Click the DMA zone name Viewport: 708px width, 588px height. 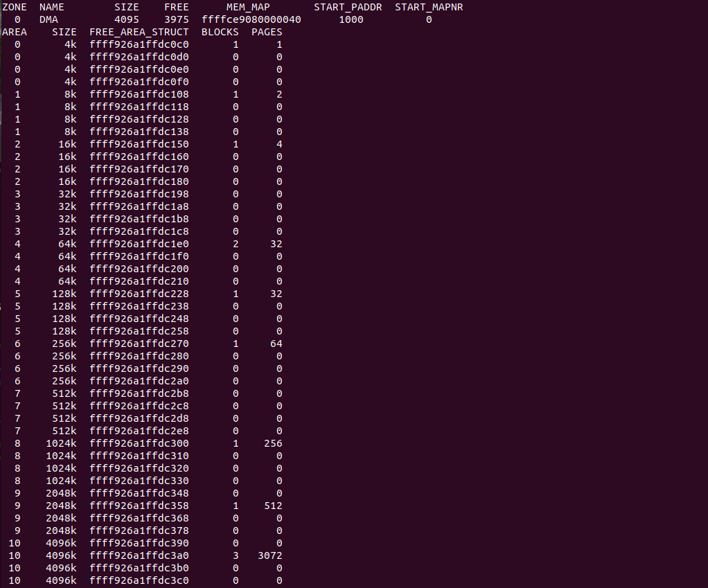[48, 19]
